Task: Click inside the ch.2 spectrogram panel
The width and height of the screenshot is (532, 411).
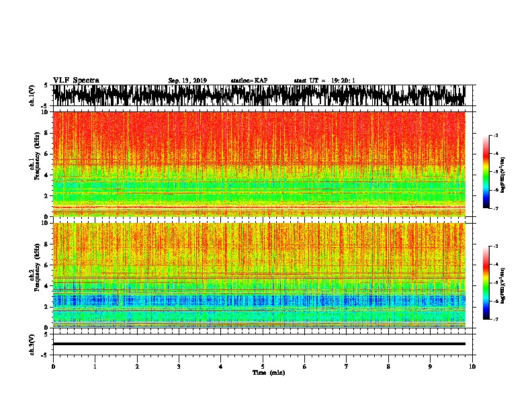Action: point(259,275)
